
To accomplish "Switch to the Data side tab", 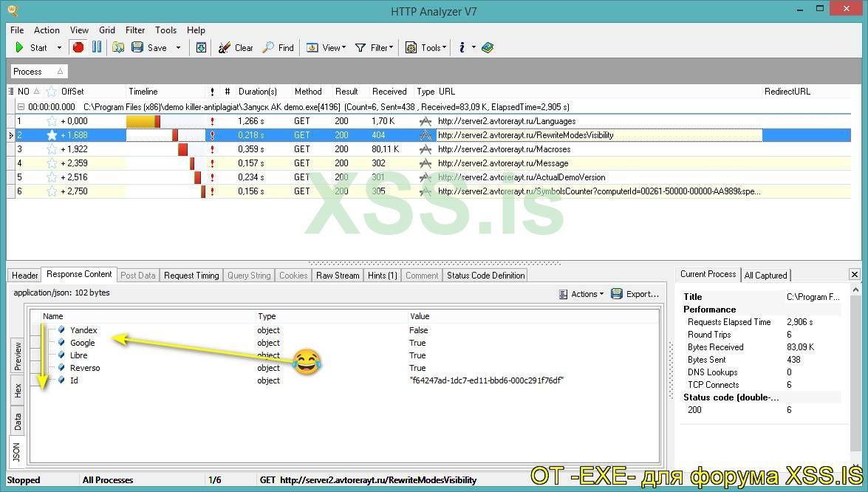I will click(x=18, y=422).
